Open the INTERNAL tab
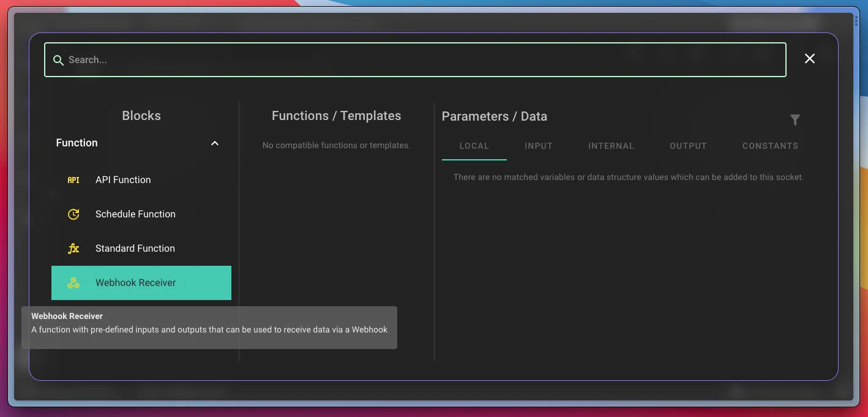 click(x=611, y=146)
